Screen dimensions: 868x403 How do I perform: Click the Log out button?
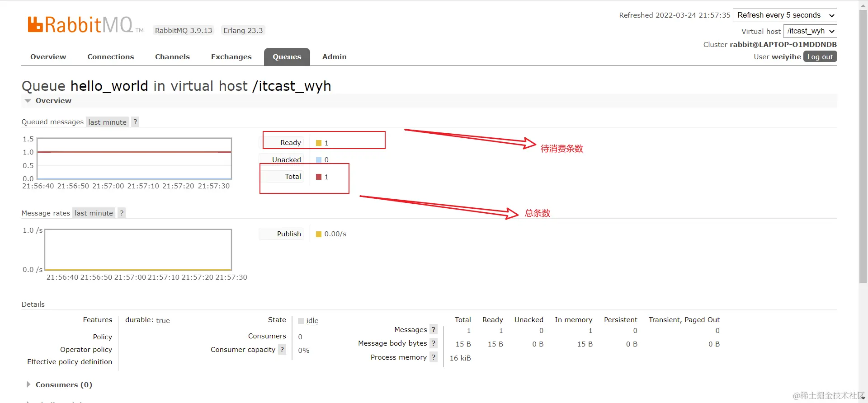click(x=820, y=57)
